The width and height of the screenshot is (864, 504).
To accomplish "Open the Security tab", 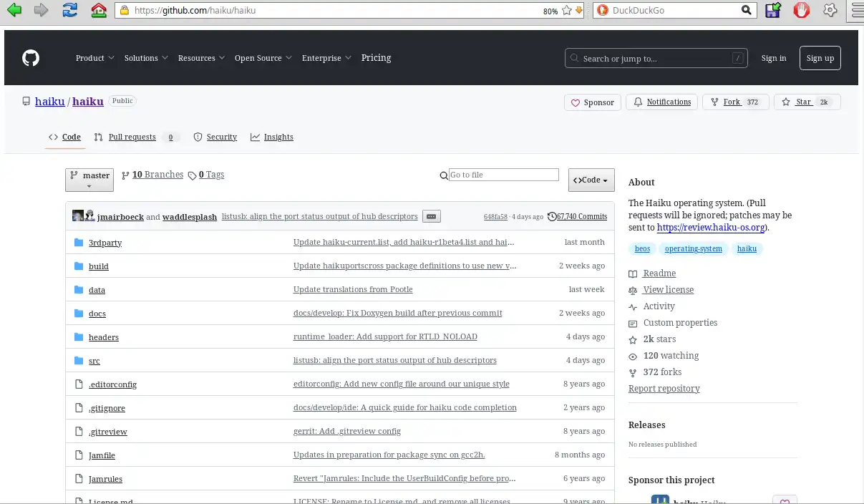I will 215,137.
